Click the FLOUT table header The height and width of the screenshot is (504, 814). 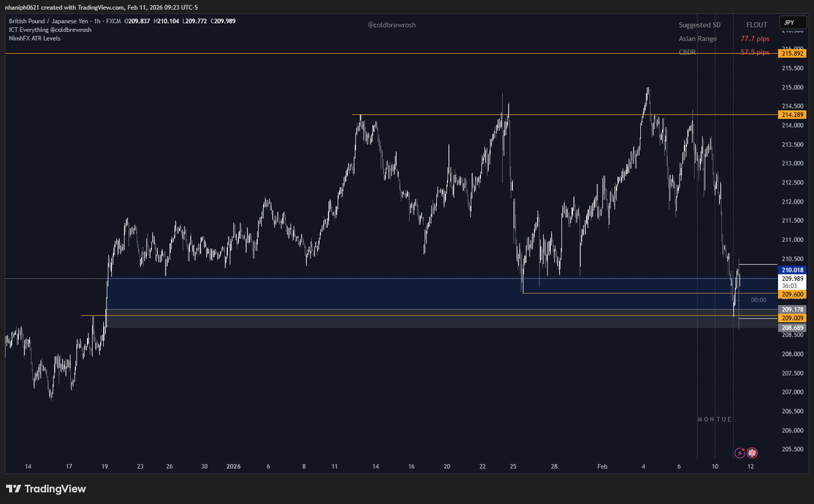pyautogui.click(x=756, y=25)
